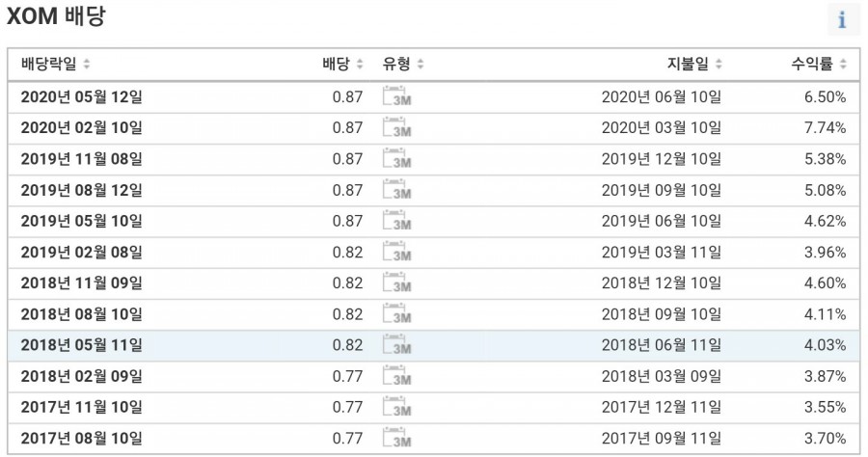Click payment date 2018년 12월 10일
868x457 pixels.
(662, 282)
